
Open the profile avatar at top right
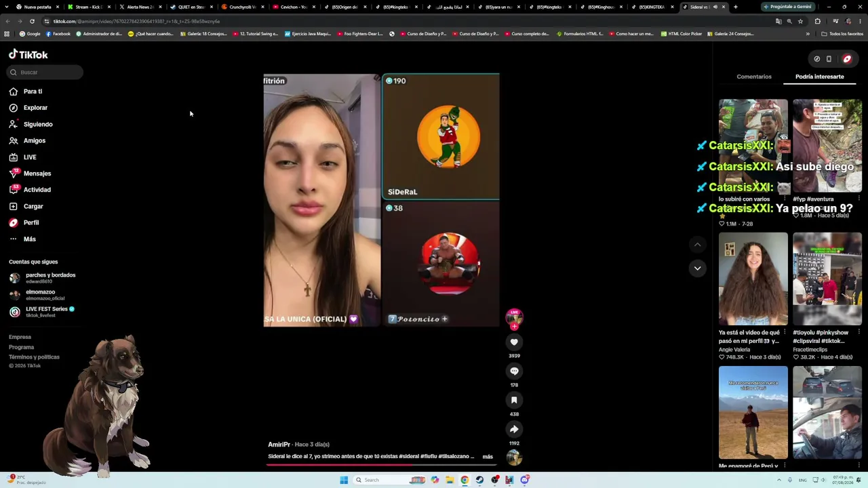click(x=847, y=59)
